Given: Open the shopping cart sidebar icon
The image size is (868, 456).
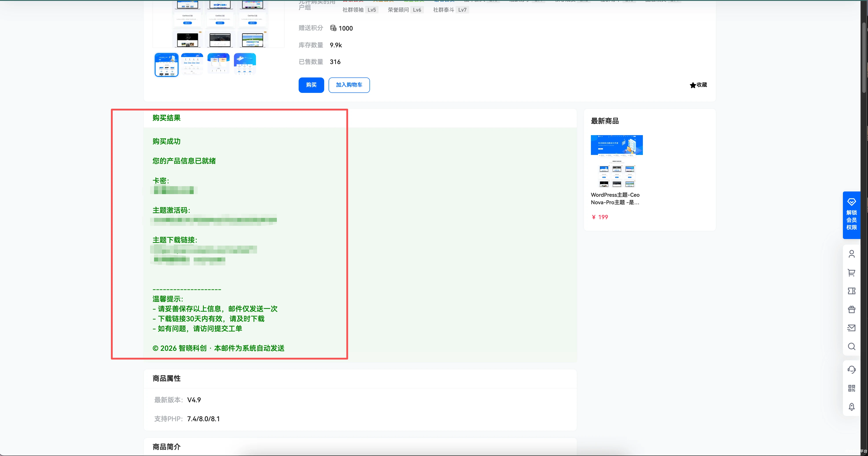Looking at the screenshot, I should tap(851, 273).
